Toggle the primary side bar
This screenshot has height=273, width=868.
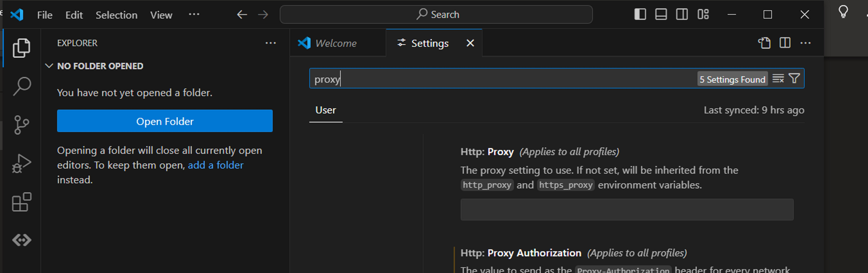click(x=640, y=14)
